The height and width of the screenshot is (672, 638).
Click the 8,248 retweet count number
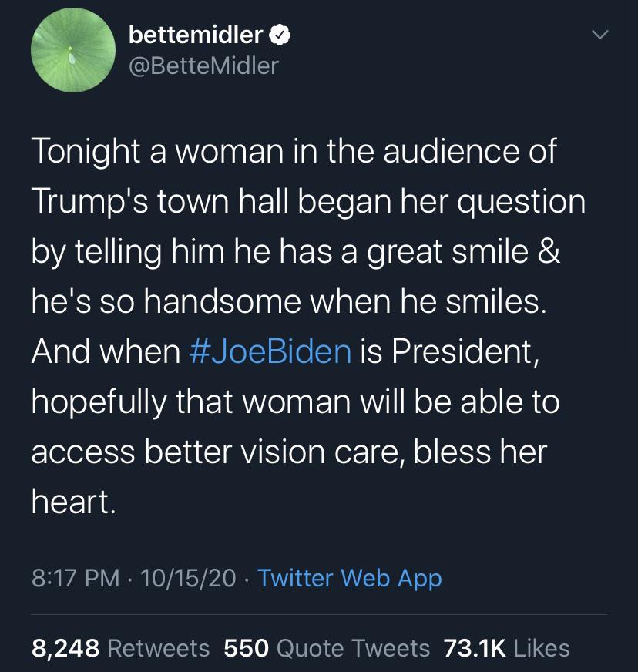pyautogui.click(x=65, y=648)
